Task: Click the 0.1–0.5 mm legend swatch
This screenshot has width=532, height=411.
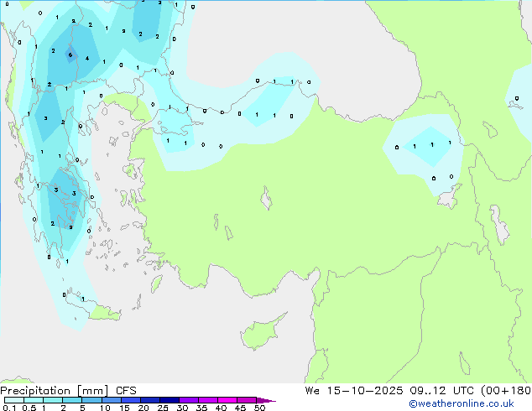Action: coord(14,400)
